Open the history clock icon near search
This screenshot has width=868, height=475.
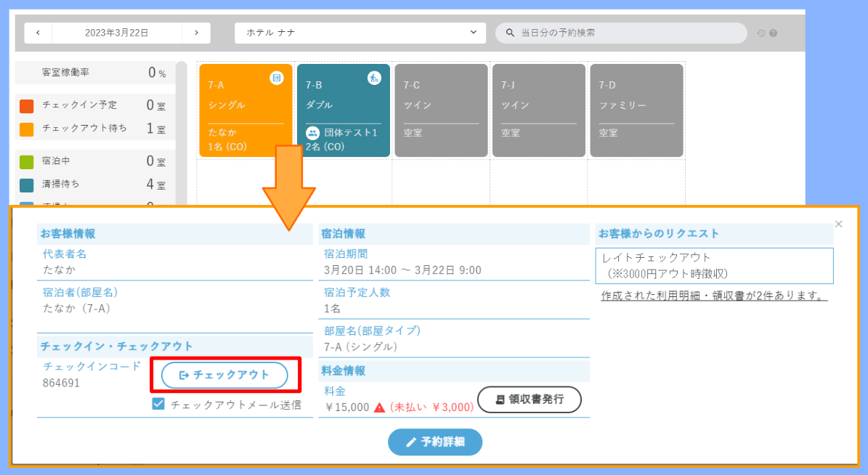[760, 33]
